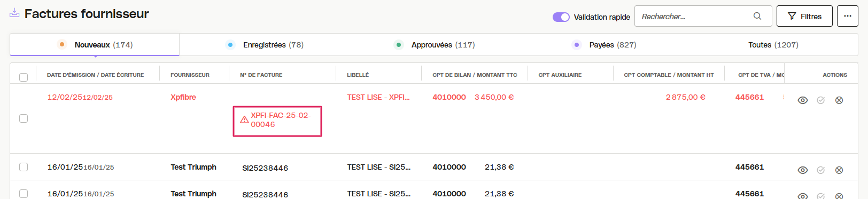Open the Filtres filter panel
Viewport: 868px width, 199px height.
(804, 17)
